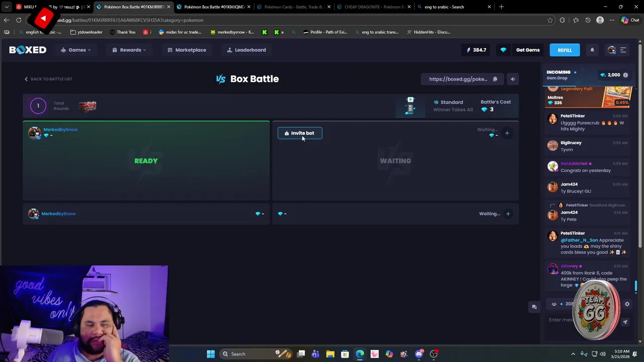Open a new browser tab

pyautogui.click(x=501, y=7)
